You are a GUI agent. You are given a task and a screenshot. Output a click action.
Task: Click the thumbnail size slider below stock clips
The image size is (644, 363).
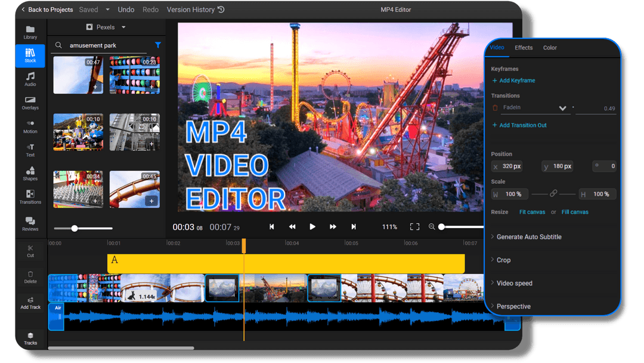pyautogui.click(x=74, y=227)
